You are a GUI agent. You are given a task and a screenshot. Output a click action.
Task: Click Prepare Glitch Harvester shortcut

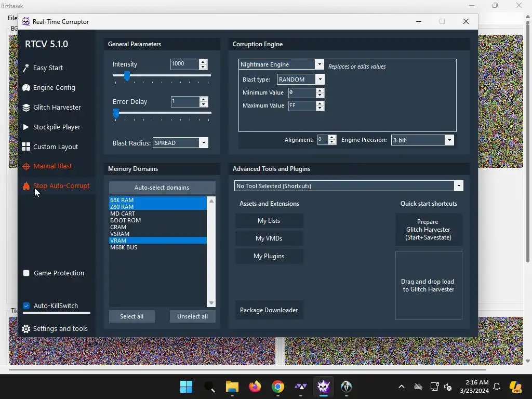tap(428, 230)
